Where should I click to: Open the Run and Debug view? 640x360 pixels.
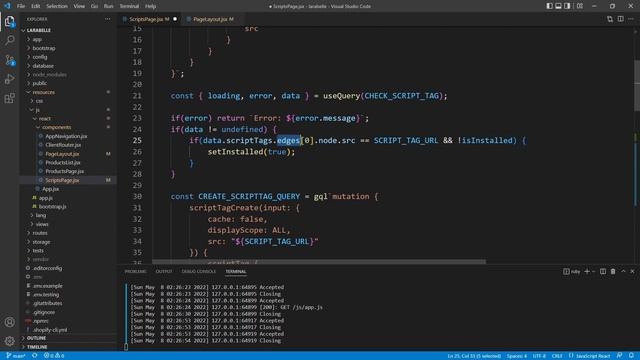click(x=9, y=79)
